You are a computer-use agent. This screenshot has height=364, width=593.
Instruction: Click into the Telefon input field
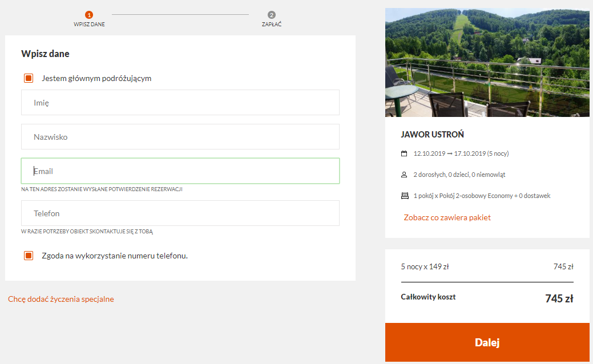tap(180, 213)
